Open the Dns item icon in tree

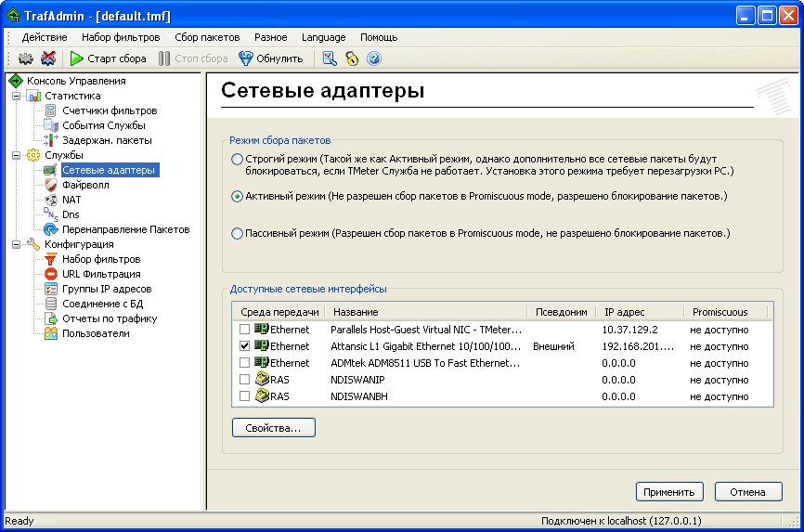[51, 214]
